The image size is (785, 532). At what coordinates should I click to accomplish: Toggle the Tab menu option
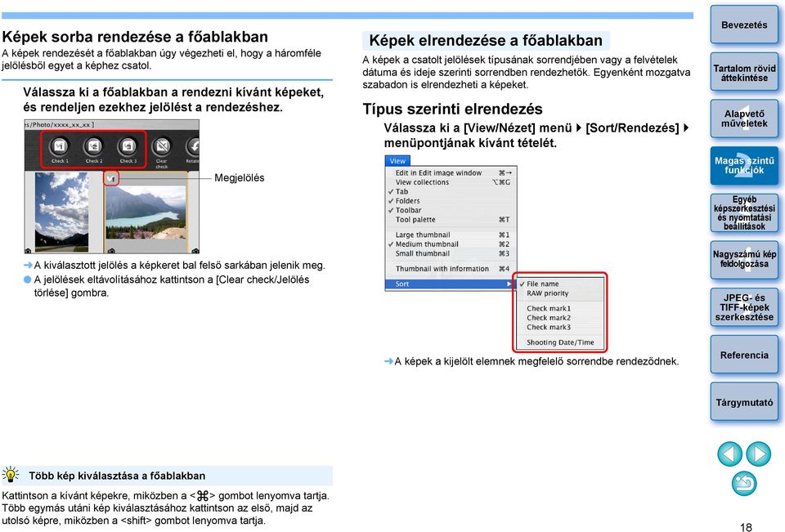pos(451,192)
